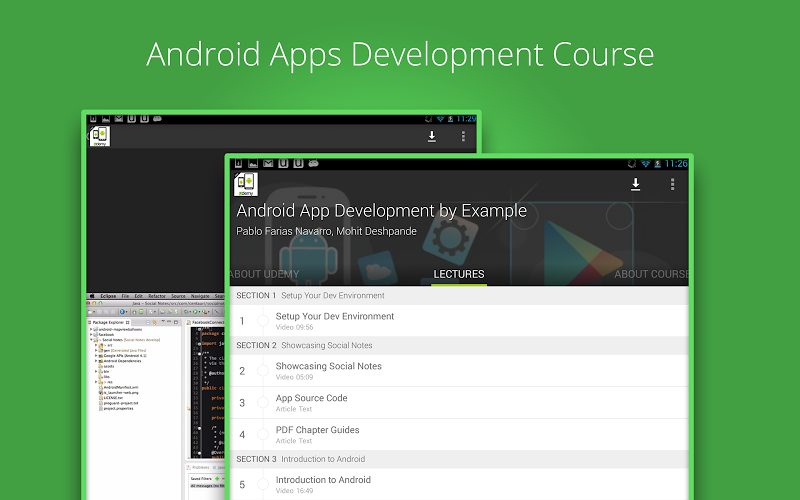This screenshot has height=500, width=800.
Task: Tap Wi-Fi icon in front screen status bar
Action: [x=645, y=164]
